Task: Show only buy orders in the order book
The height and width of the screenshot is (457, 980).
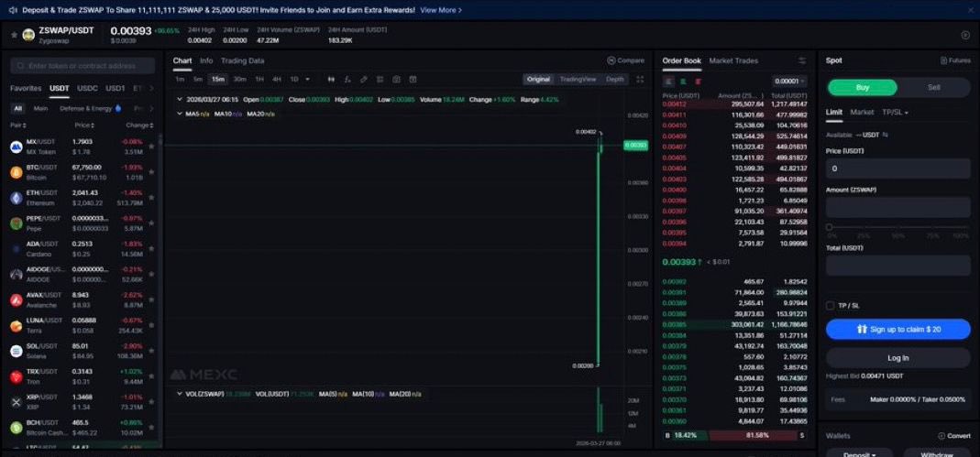Action: (x=697, y=82)
